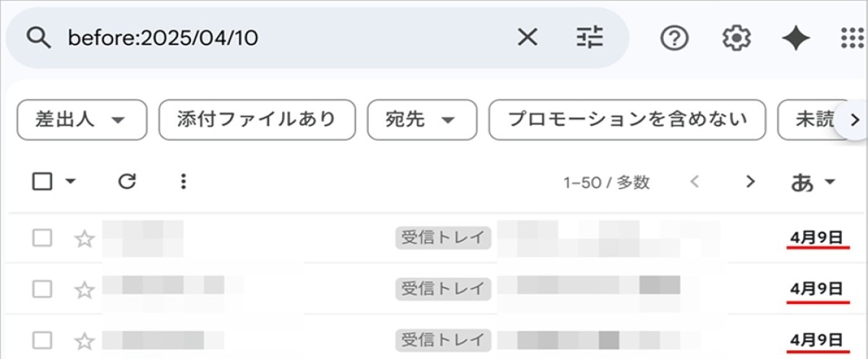Image resolution: width=868 pixels, height=359 pixels.
Task: Open the Help question mark icon
Action: coord(674,38)
